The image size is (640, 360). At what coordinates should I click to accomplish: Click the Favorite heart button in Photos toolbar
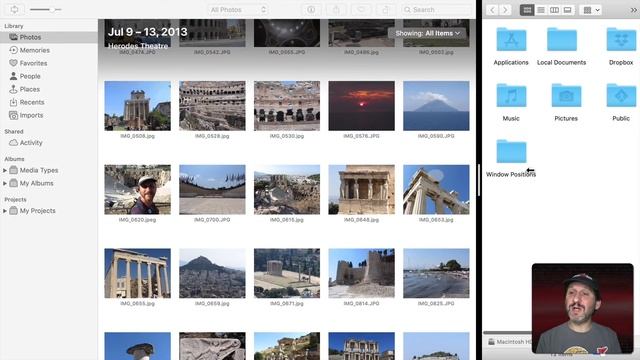361,9
